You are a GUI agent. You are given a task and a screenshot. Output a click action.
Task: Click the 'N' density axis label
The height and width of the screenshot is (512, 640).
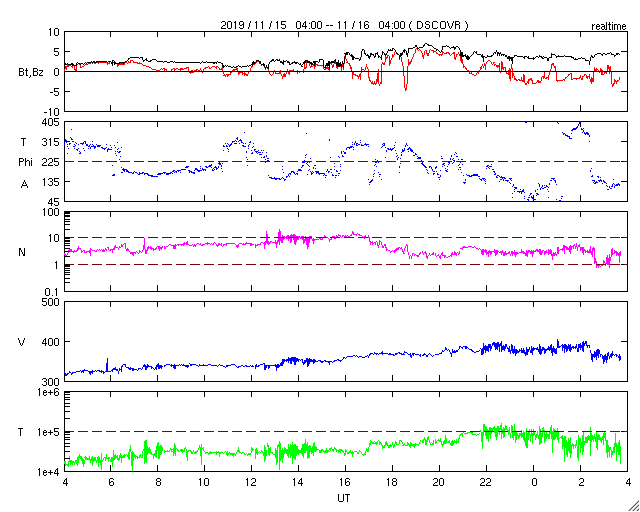click(22, 252)
